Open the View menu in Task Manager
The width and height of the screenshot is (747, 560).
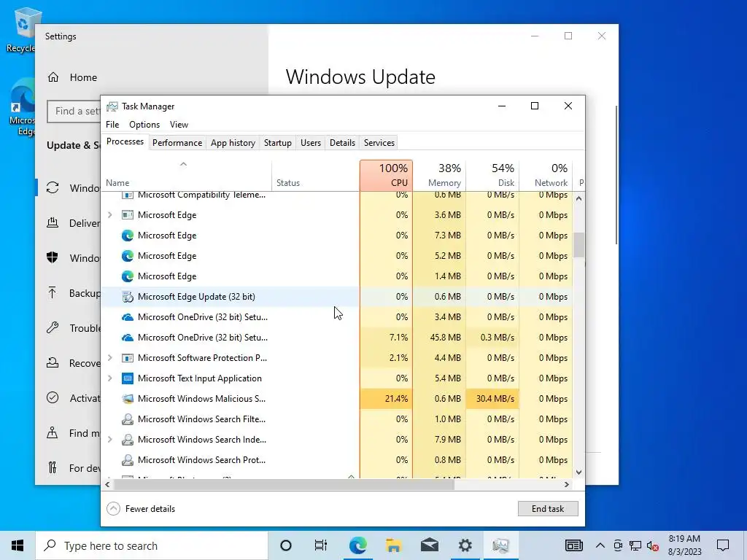(179, 124)
